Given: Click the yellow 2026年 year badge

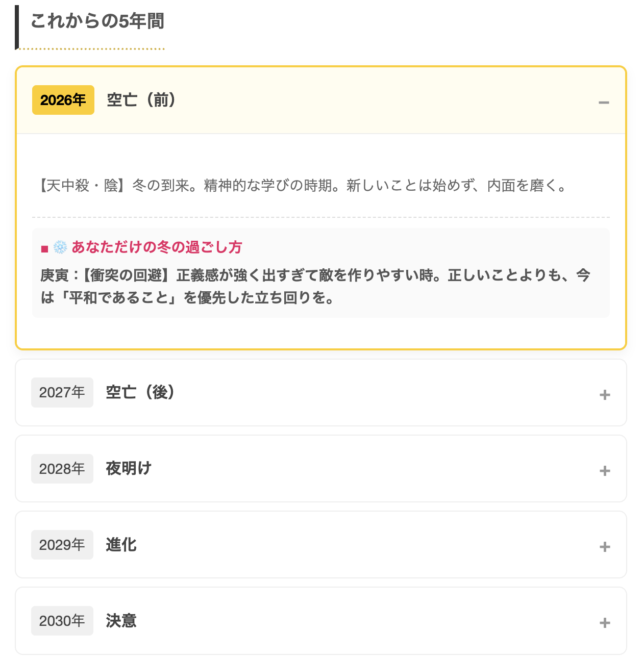Looking at the screenshot, I should 63,100.
